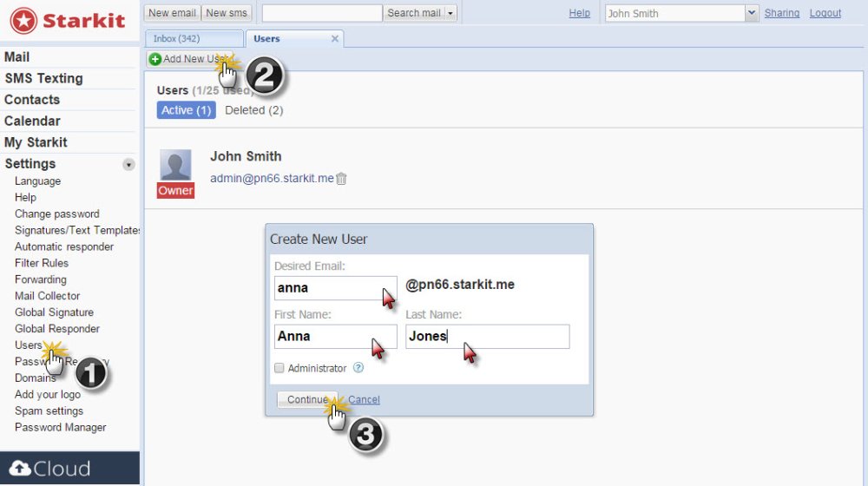The width and height of the screenshot is (868, 486).
Task: Click the red Owner badge
Action: [175, 190]
